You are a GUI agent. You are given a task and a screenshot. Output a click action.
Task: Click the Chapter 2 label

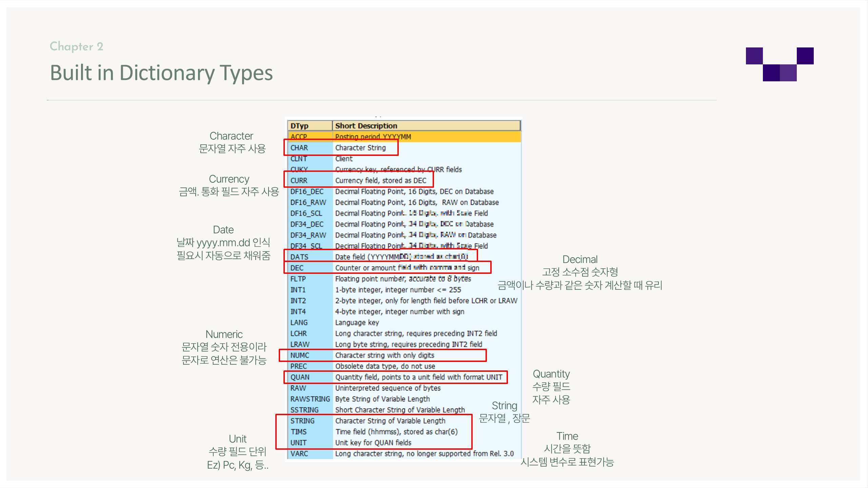tap(76, 46)
